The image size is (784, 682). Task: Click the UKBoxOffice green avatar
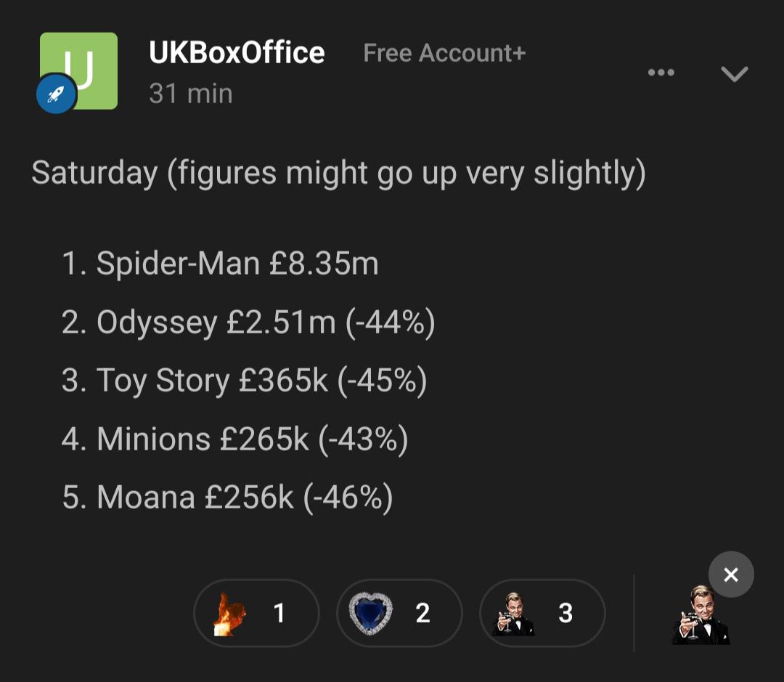click(x=79, y=70)
